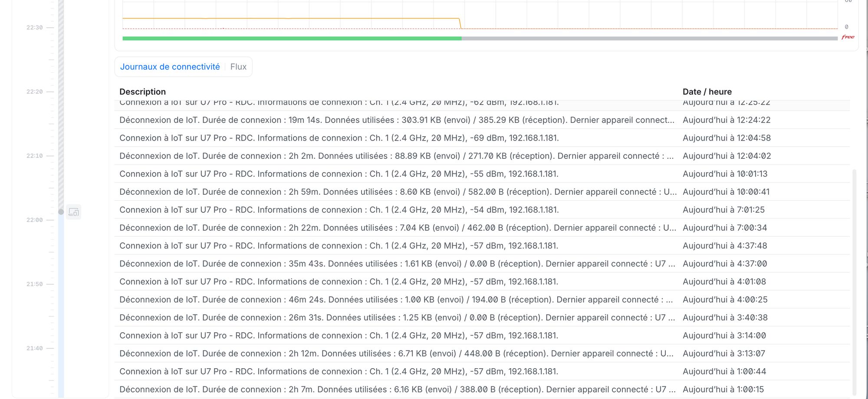Click the log list vertical scrollbar
This screenshot has width=868, height=399.
coord(855,282)
